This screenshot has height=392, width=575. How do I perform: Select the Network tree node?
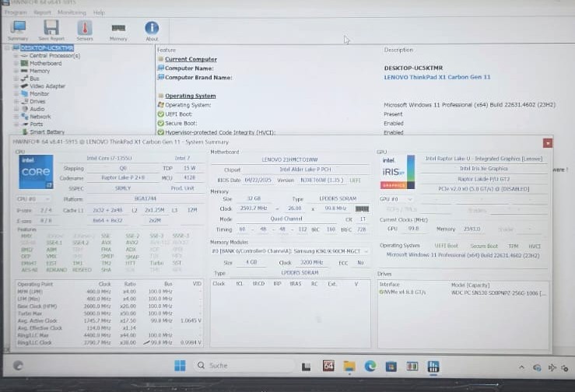(40, 117)
